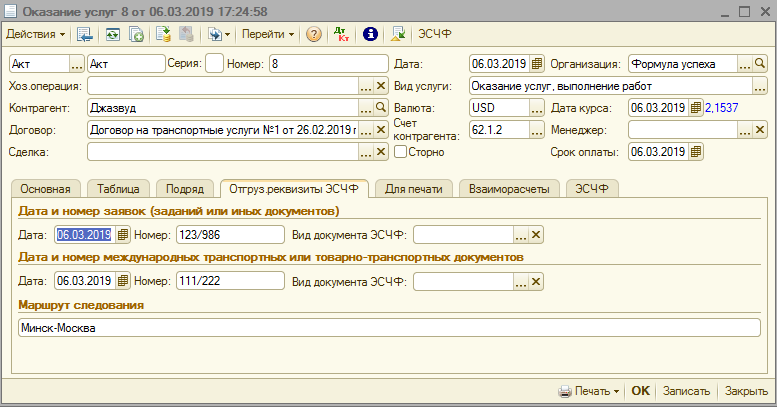Open the create-based-on dropdown icon
Viewport: 777px width, 407px height.
(x=219, y=34)
